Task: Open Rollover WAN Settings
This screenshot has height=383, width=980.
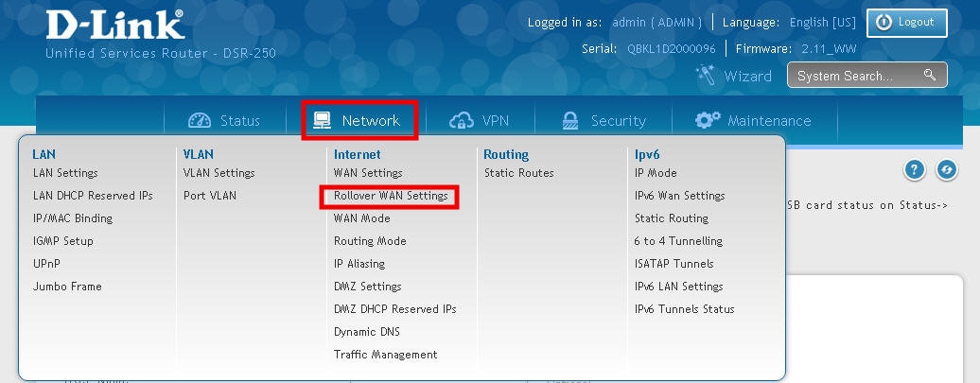Action: [390, 196]
